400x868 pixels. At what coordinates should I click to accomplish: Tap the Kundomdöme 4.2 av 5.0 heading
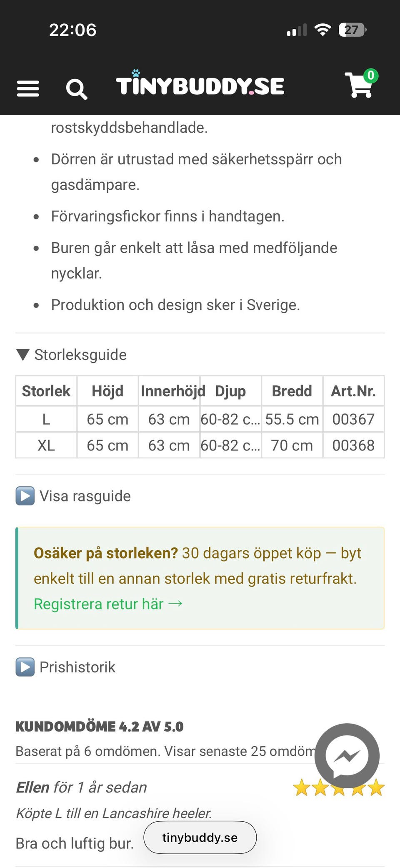point(100,727)
